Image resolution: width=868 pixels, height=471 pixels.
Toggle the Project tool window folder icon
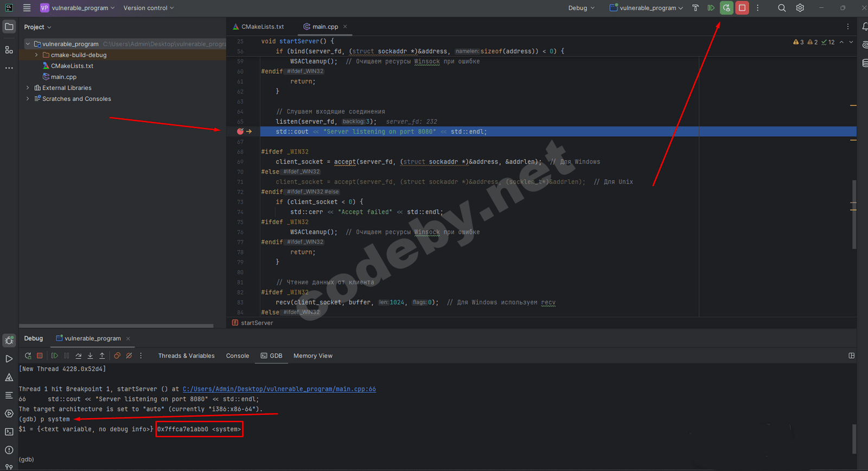pyautogui.click(x=9, y=27)
